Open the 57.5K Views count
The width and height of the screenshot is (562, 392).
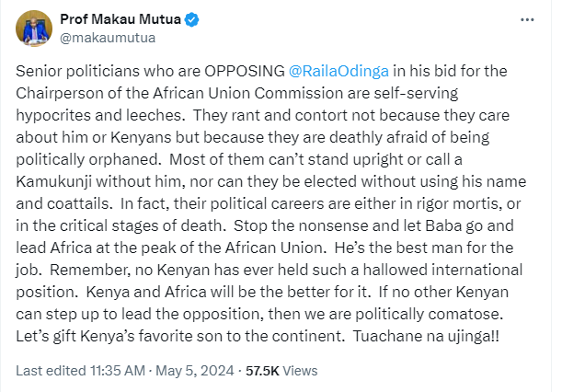[281, 371]
